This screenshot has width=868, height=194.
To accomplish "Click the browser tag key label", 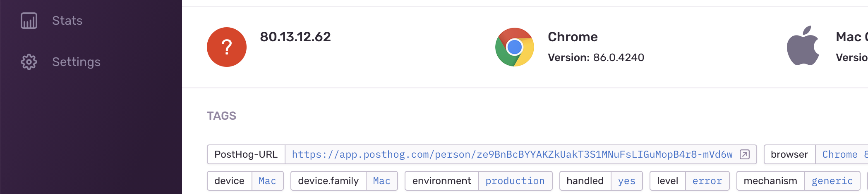I will click(789, 154).
